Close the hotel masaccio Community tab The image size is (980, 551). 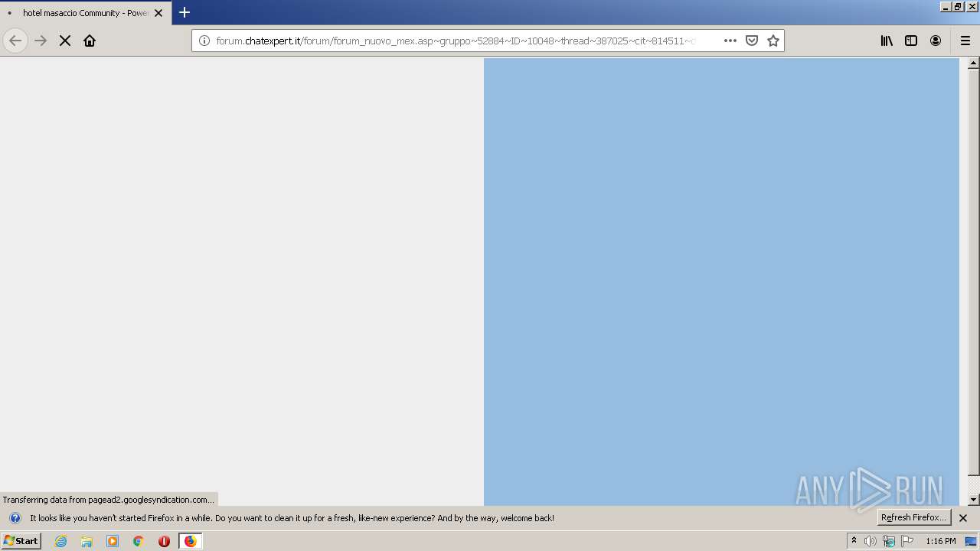tap(158, 13)
